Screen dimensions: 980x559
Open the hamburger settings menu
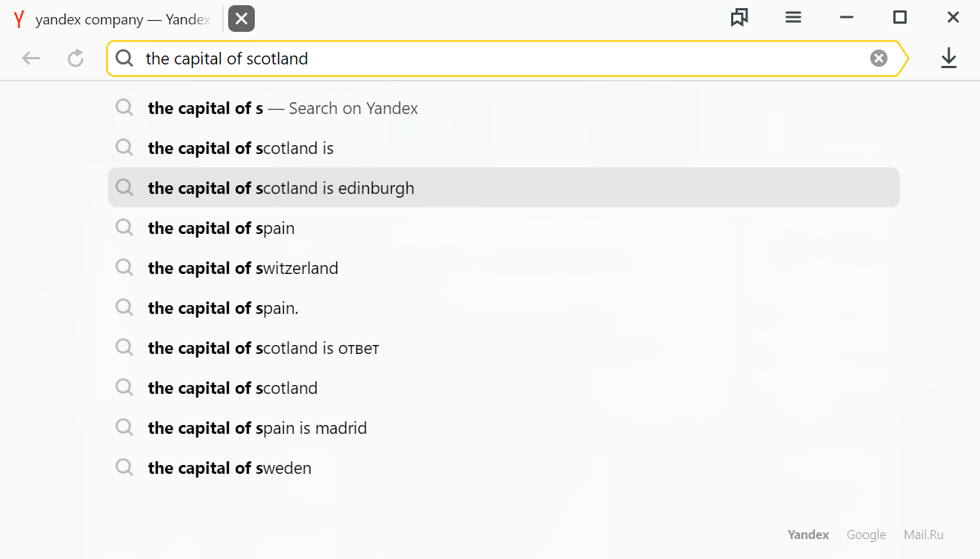(793, 18)
